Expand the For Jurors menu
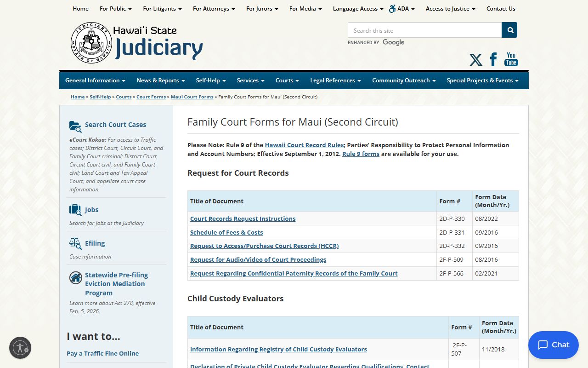Viewport: 588px width, 368px height. (x=262, y=8)
